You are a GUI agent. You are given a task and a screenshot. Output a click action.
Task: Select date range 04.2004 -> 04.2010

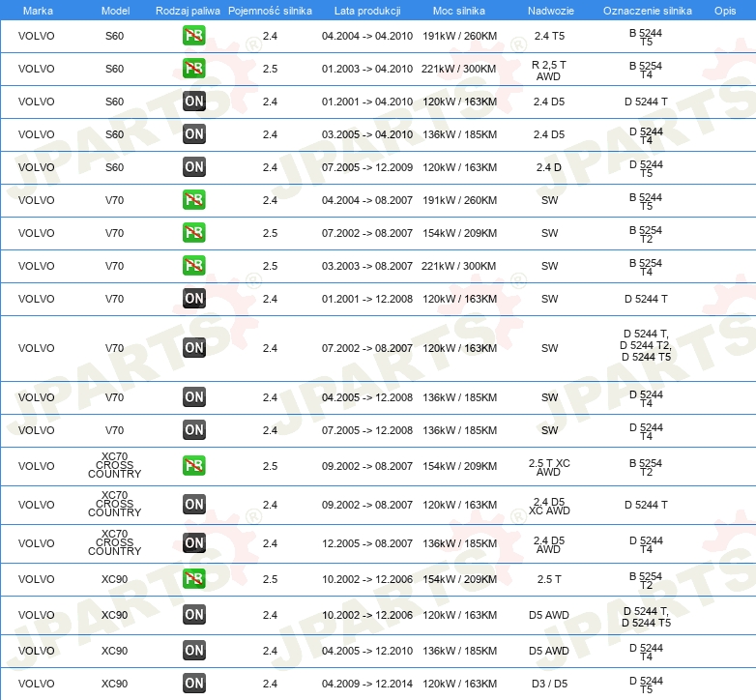point(367,36)
